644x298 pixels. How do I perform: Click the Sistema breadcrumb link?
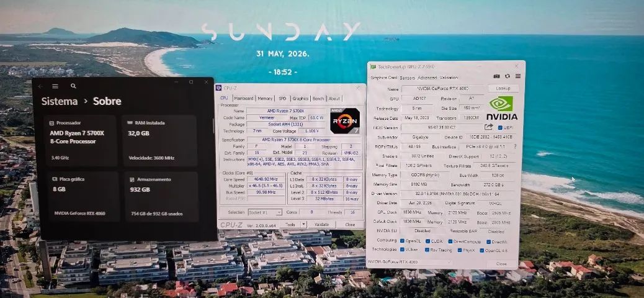(x=59, y=102)
